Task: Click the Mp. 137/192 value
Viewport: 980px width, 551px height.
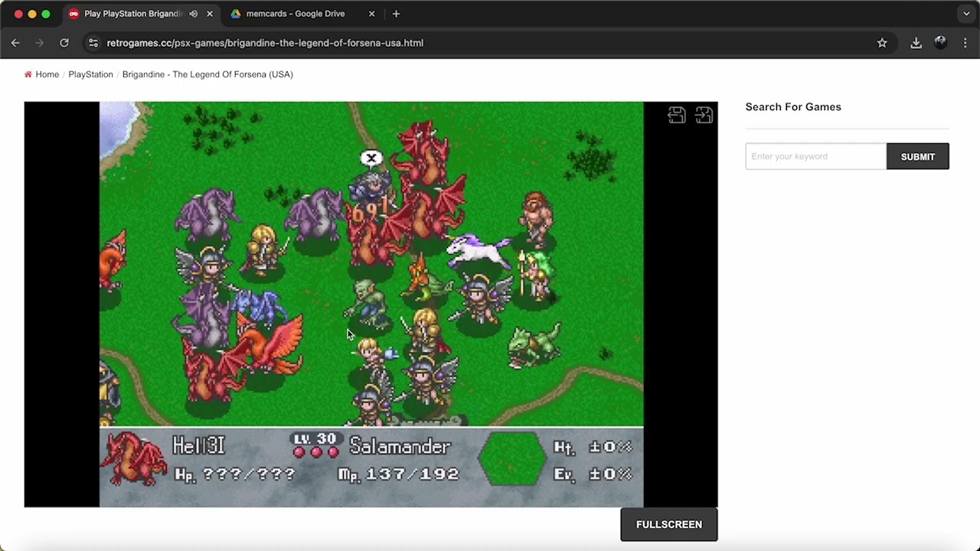Action: click(x=398, y=474)
